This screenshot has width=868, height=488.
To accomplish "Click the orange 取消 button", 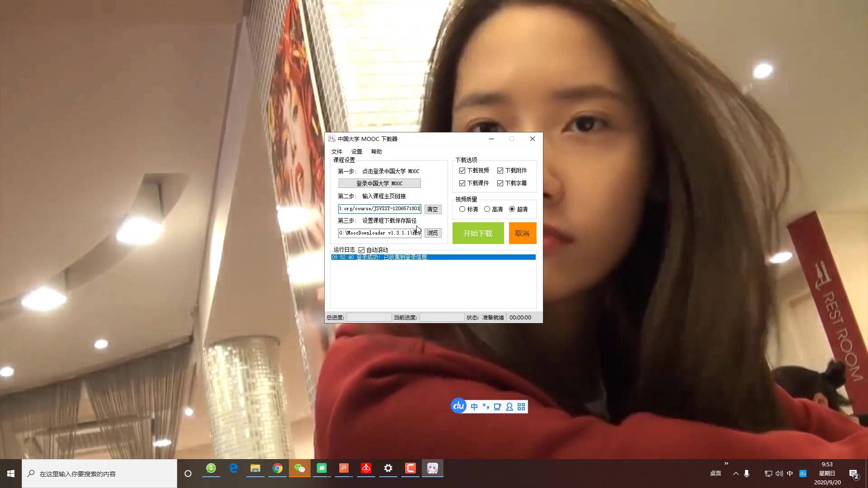I will tap(522, 233).
